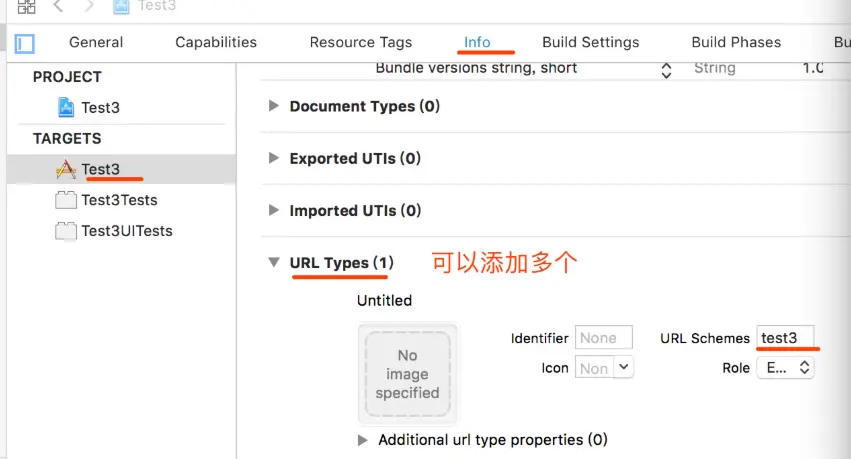Expand the Exported UTIs section
The width and height of the screenshot is (851, 459).
click(x=274, y=158)
